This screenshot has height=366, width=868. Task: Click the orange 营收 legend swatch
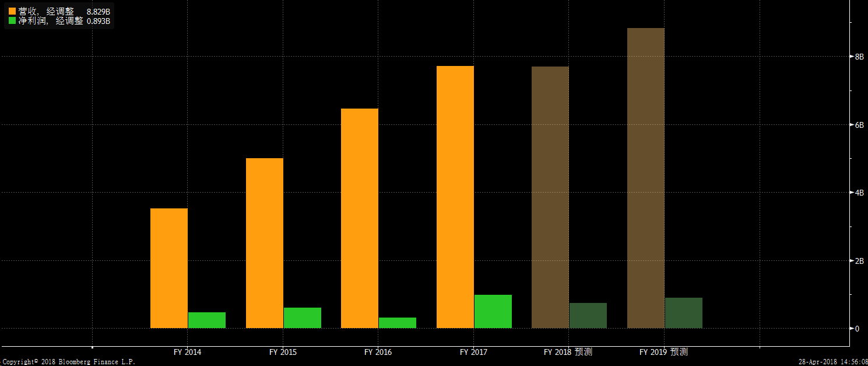tap(12, 11)
